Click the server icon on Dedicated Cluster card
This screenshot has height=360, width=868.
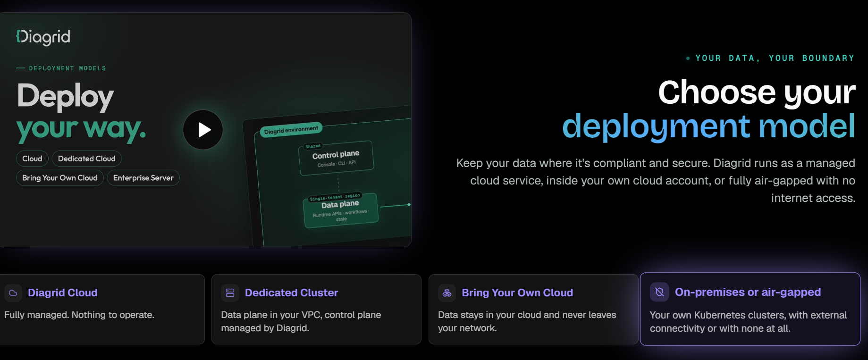click(x=230, y=293)
